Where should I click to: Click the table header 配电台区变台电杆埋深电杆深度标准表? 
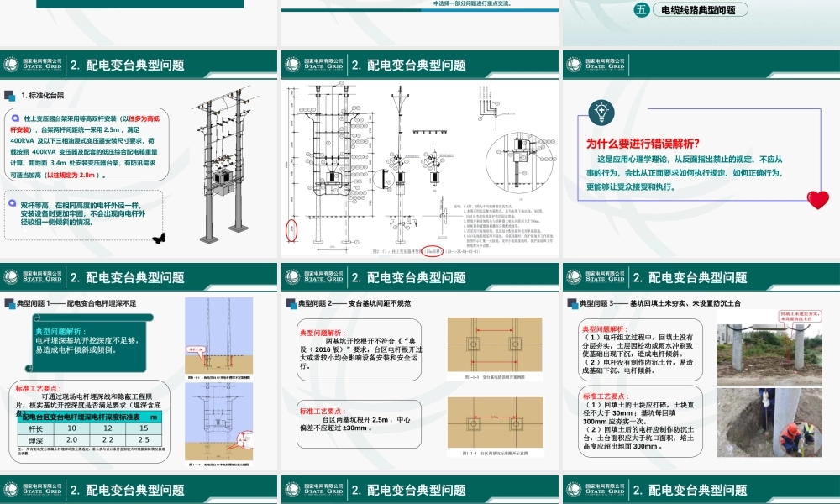click(x=90, y=417)
